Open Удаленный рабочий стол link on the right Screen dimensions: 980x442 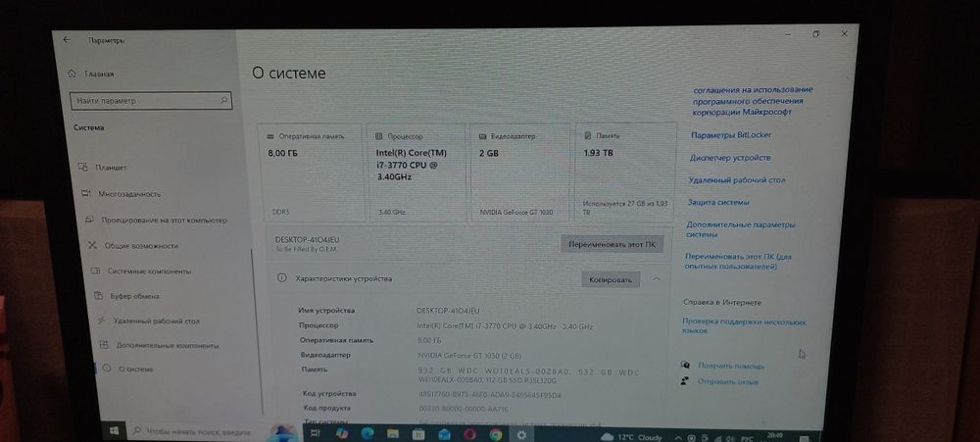pos(737,180)
